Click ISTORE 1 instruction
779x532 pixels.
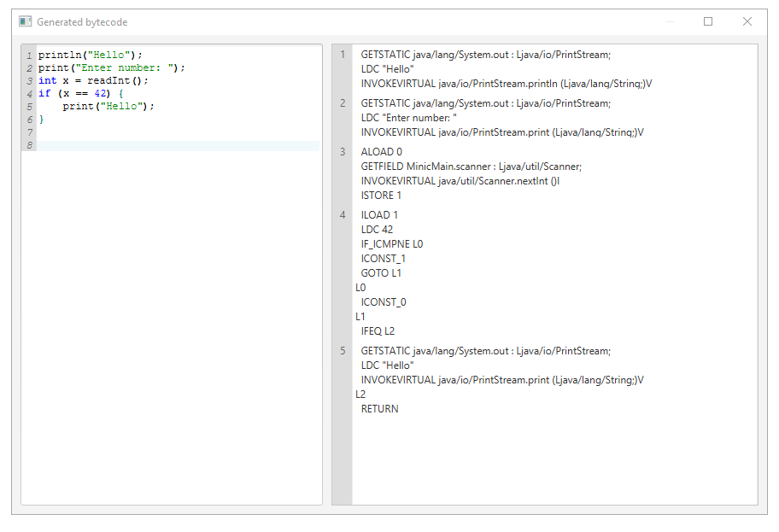[x=381, y=196]
